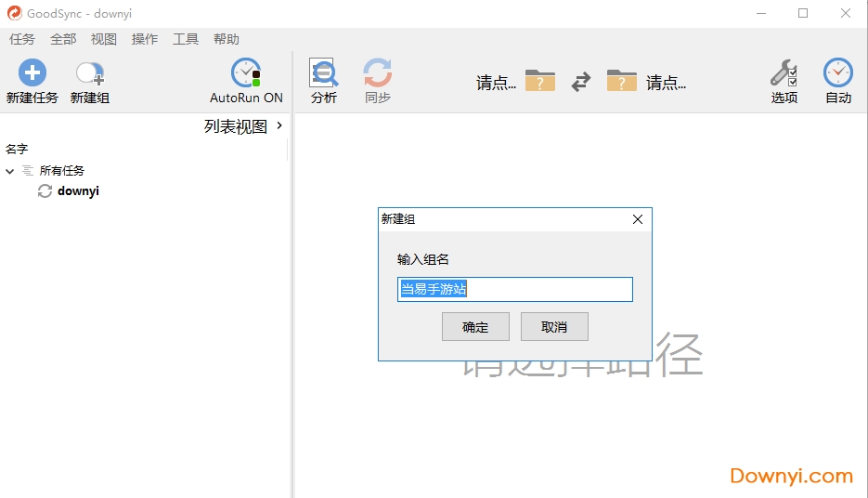This screenshot has width=868, height=498.
Task: Click the right path text 请点...
Action: pos(666,83)
